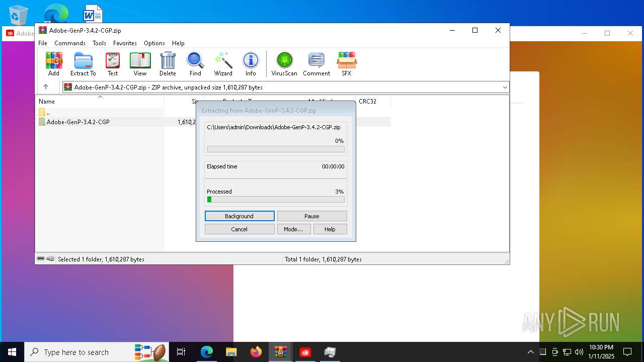Click the WinRAR taskbar button
The height and width of the screenshot is (362, 644).
coord(280,352)
